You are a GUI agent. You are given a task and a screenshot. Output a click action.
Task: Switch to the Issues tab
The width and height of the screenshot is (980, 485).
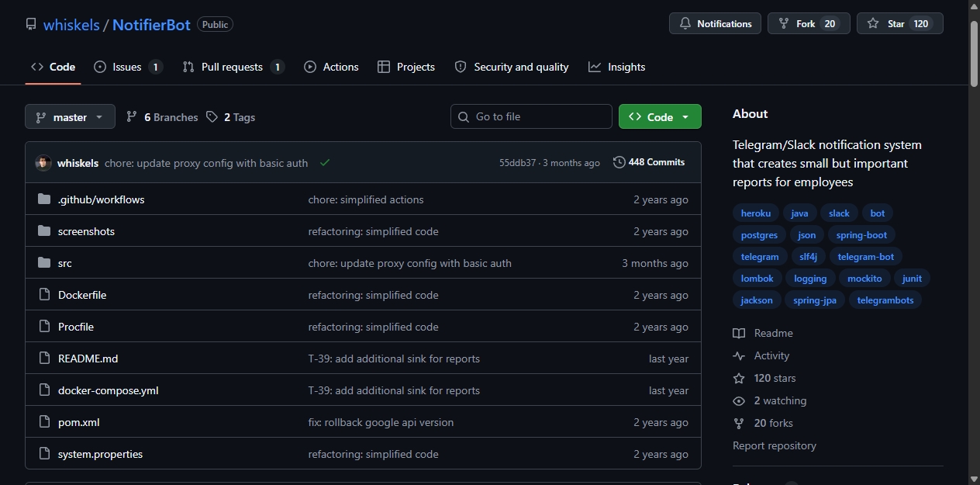click(x=128, y=67)
